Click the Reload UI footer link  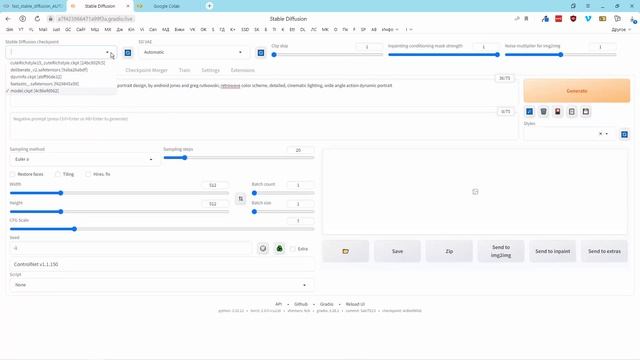(355, 304)
